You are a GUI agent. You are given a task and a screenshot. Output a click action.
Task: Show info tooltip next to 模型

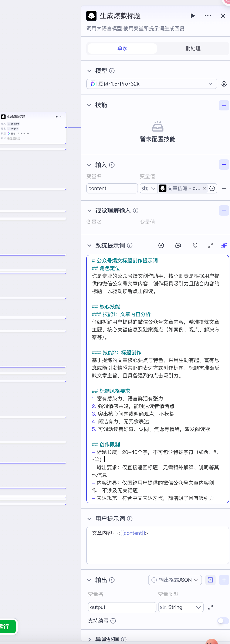(112, 71)
